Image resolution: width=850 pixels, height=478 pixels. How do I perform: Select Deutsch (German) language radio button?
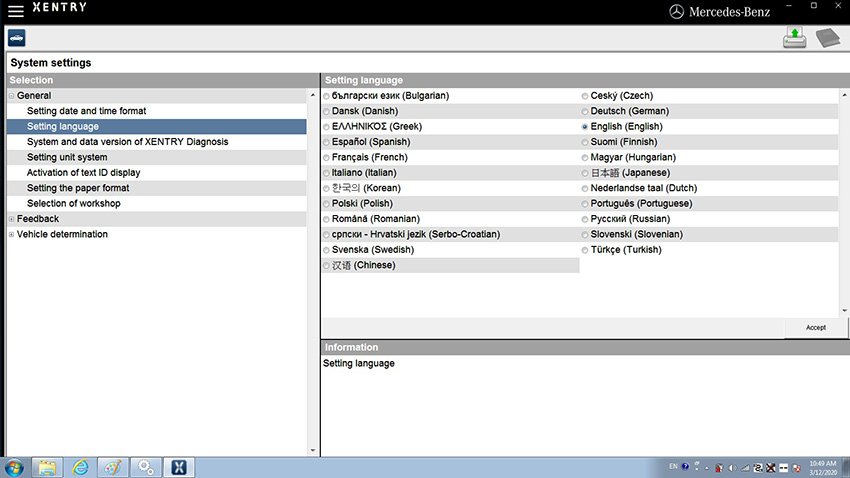tap(585, 111)
